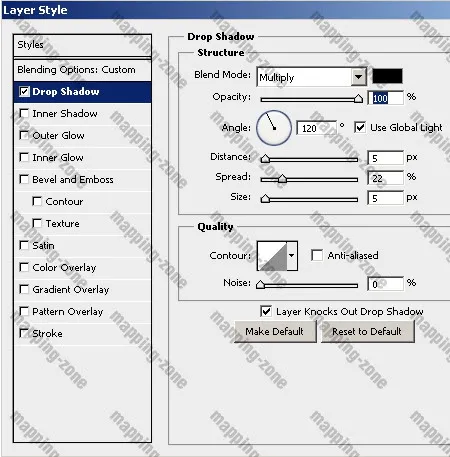
Task: Enable the Anti-aliased checkbox
Action: [317, 255]
